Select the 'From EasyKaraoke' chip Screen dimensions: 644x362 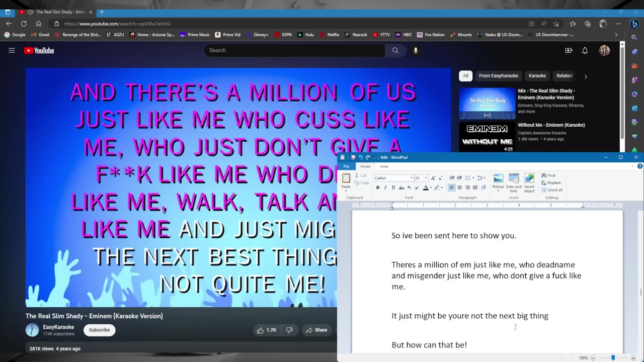[x=499, y=76]
